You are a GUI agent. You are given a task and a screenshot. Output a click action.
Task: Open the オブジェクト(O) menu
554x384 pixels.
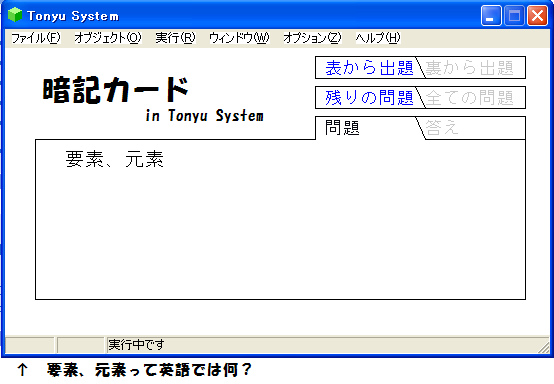tap(108, 37)
